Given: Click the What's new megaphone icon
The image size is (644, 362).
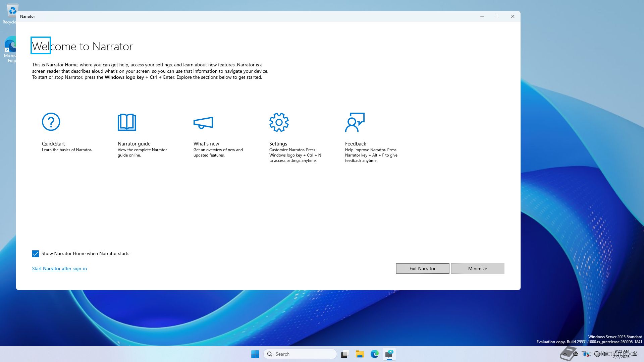Looking at the screenshot, I should tap(203, 123).
